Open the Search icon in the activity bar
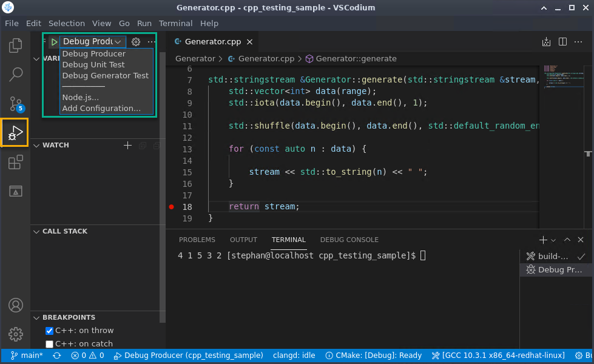 [16, 74]
